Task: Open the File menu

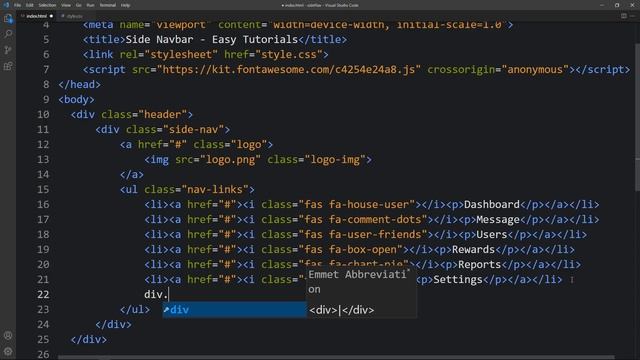Action: 18,5
